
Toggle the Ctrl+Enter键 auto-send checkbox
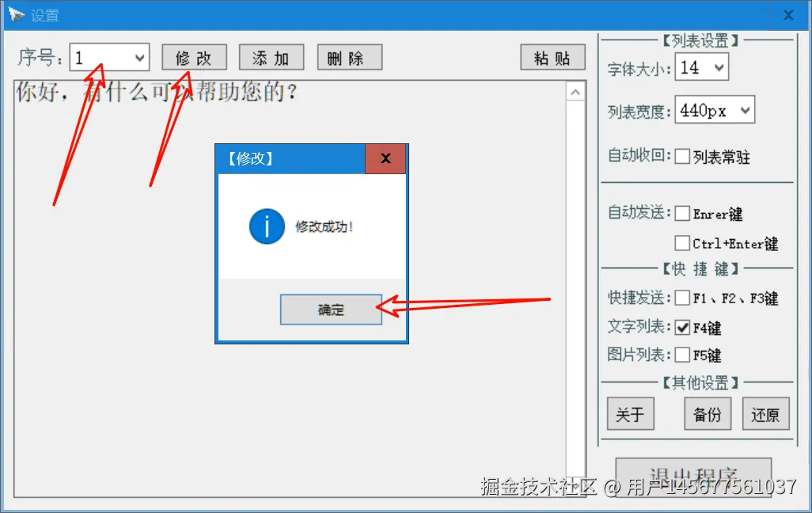[682, 243]
